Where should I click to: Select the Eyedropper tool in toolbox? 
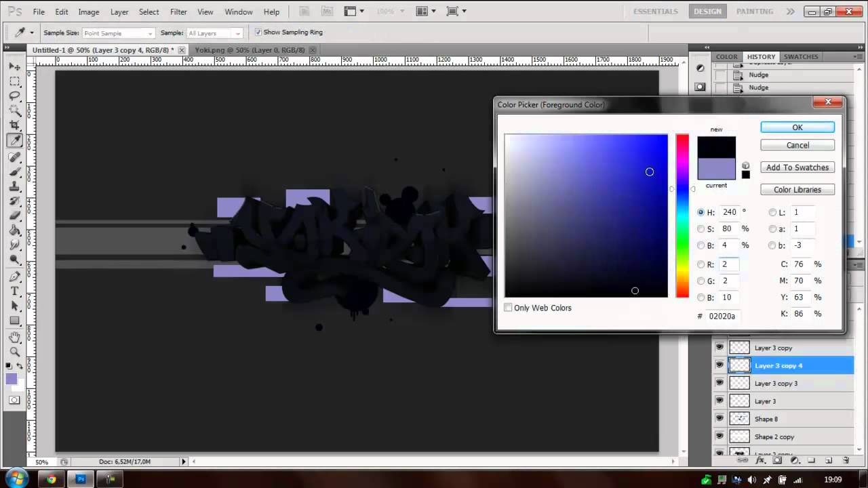(14, 141)
